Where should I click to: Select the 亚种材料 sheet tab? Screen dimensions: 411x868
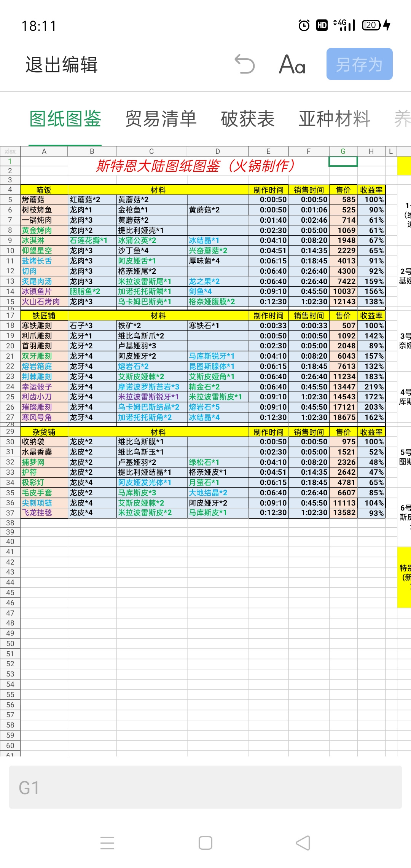(x=335, y=119)
